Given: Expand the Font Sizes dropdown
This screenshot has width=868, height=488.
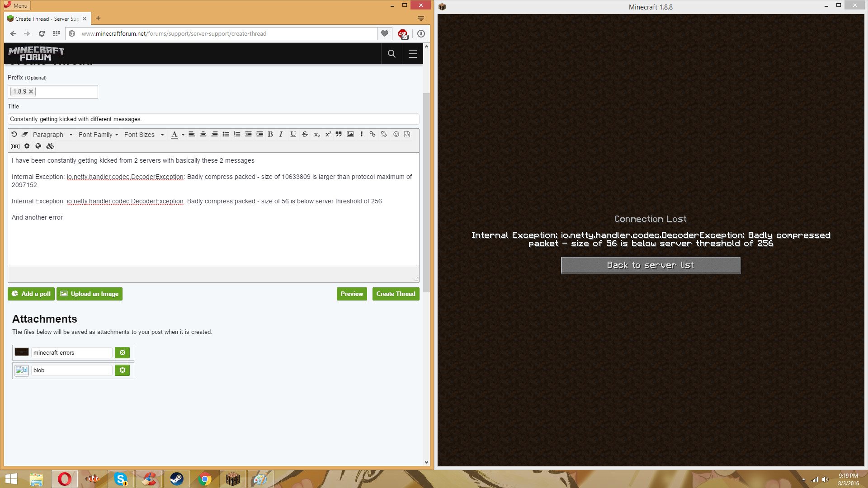Looking at the screenshot, I should pos(144,135).
